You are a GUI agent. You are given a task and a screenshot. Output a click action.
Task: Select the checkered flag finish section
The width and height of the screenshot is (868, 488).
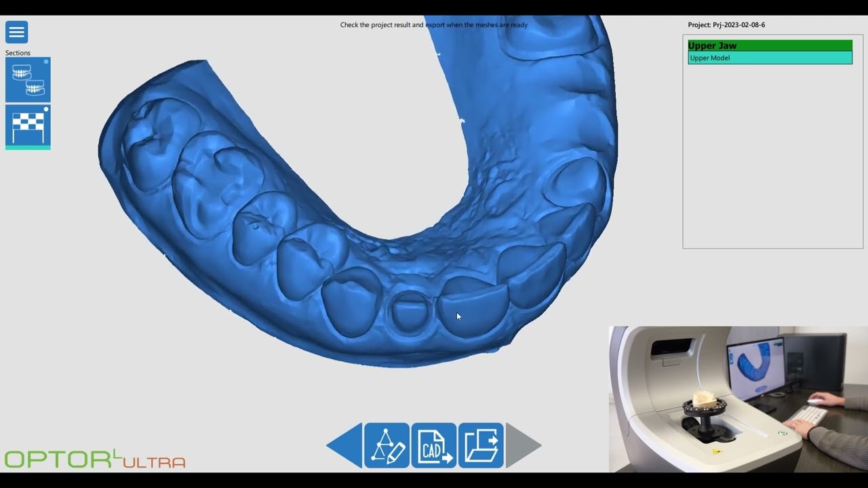click(x=28, y=127)
